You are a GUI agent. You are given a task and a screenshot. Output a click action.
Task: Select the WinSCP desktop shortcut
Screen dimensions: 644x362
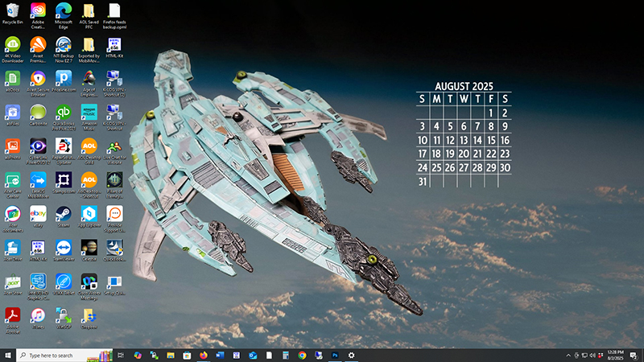point(64,318)
